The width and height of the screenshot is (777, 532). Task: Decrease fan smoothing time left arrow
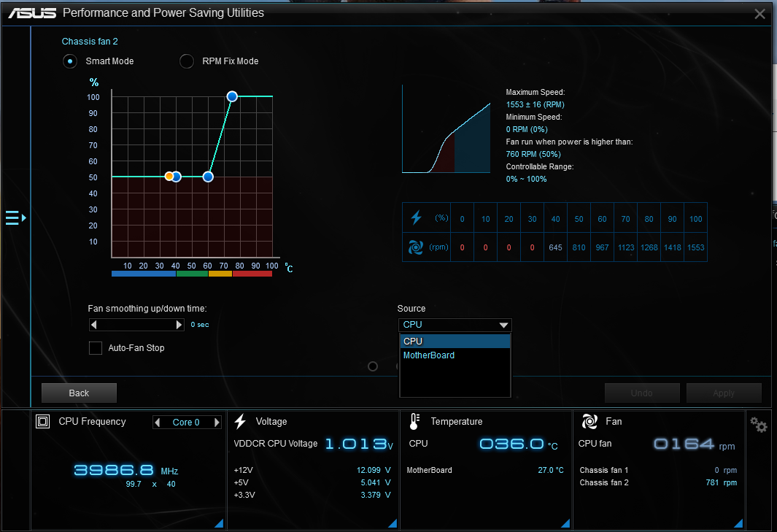point(93,325)
